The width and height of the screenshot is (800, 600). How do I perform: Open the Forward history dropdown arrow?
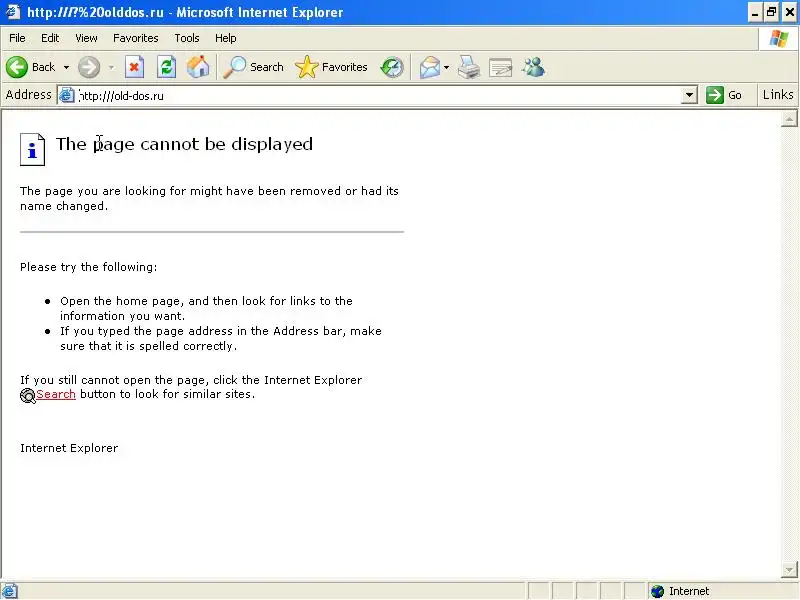tap(111, 67)
